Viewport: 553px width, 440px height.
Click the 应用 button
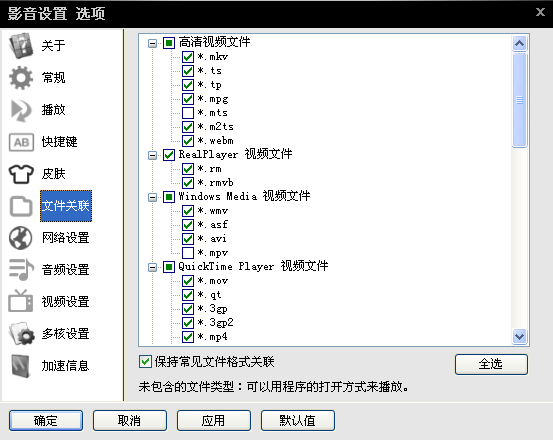(214, 420)
